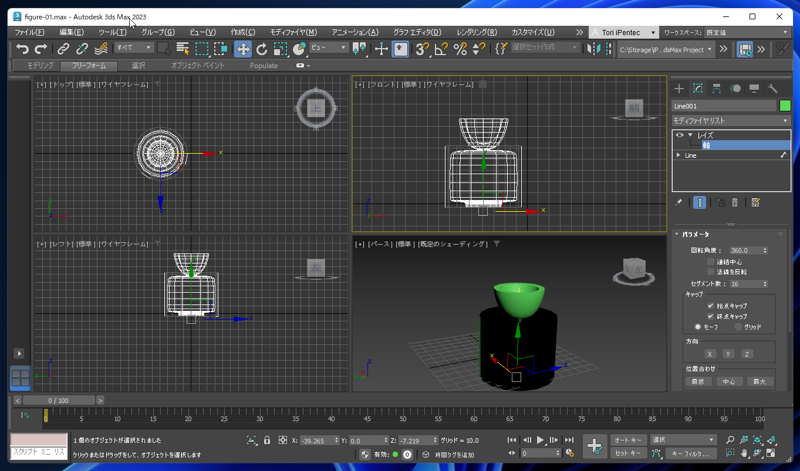
Task: Open the Display panel tab icon
Action: click(754, 88)
